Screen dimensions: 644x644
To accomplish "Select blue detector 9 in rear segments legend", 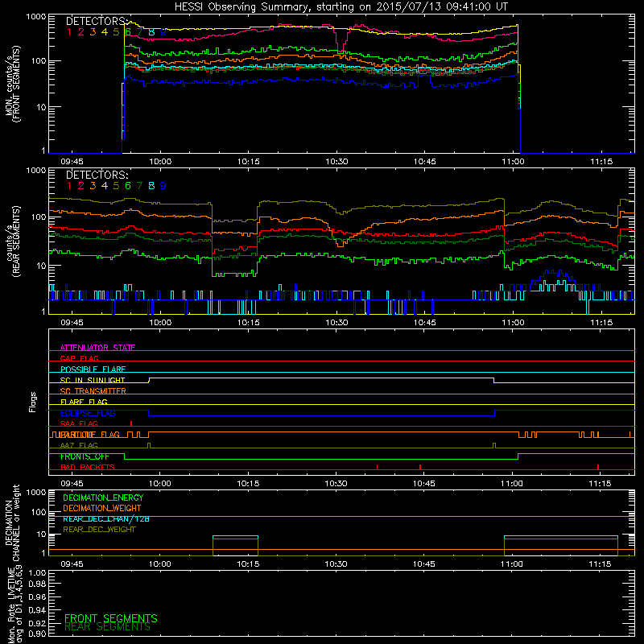I will tap(163, 186).
